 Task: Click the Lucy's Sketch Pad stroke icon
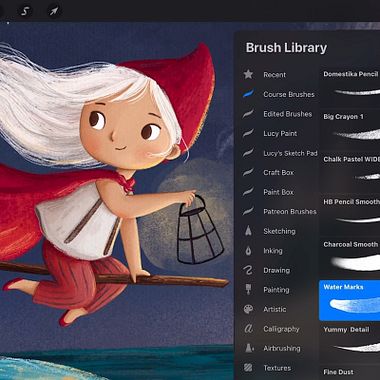(x=248, y=153)
